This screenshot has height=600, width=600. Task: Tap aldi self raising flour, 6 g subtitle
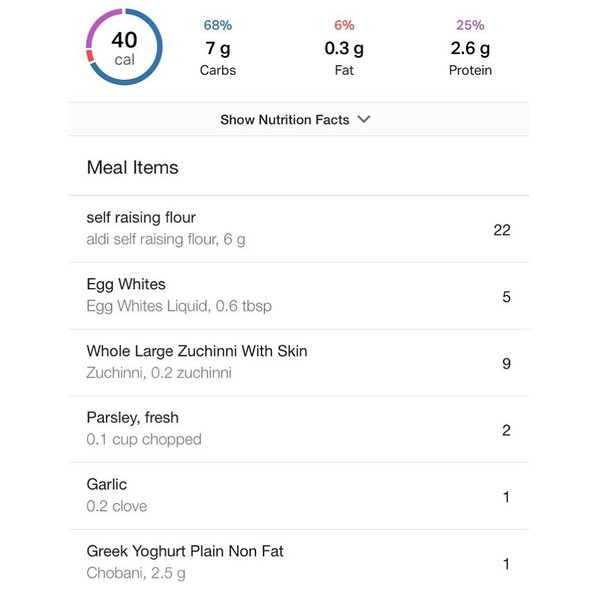click(166, 239)
